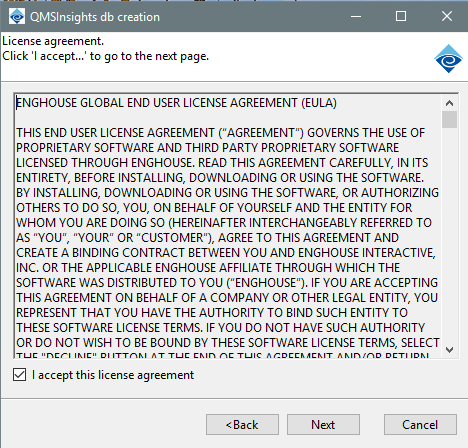Close the QMSInsights db creation dialog
The height and width of the screenshot is (448, 468).
[447, 16]
